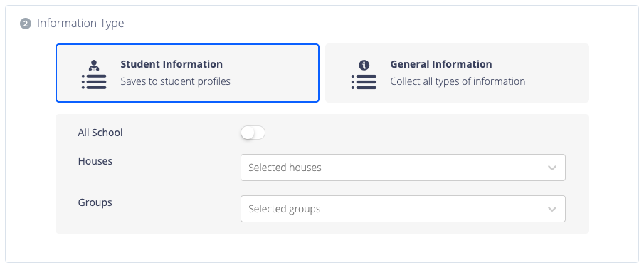Image resolution: width=644 pixels, height=268 pixels.
Task: Click the All School label
Action: click(100, 133)
